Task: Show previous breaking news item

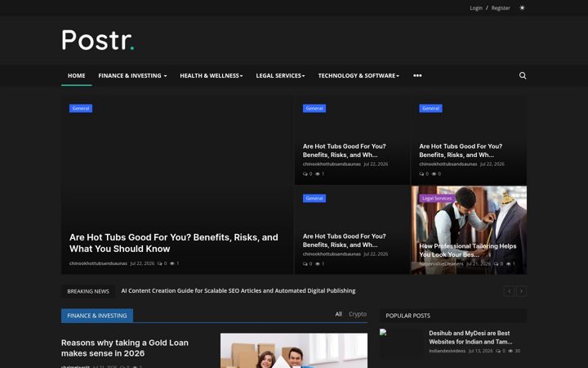Action: pos(509,291)
